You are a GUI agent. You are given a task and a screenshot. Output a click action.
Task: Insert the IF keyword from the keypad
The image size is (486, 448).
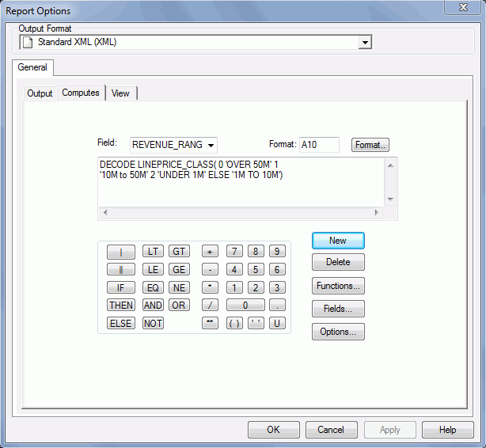pos(121,287)
